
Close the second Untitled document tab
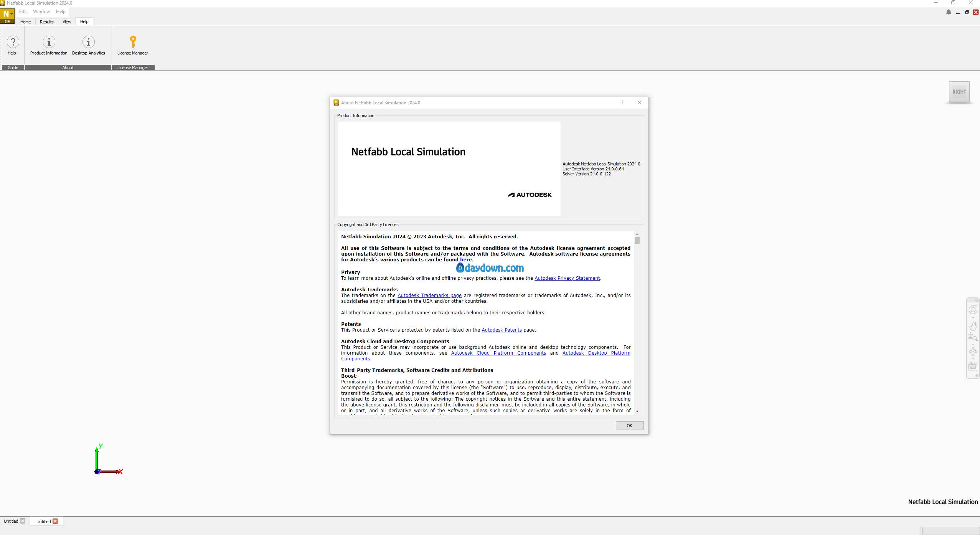click(55, 521)
